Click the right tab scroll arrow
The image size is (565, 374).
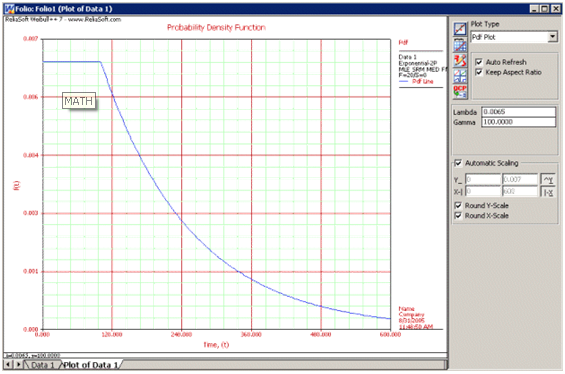[x=18, y=365]
